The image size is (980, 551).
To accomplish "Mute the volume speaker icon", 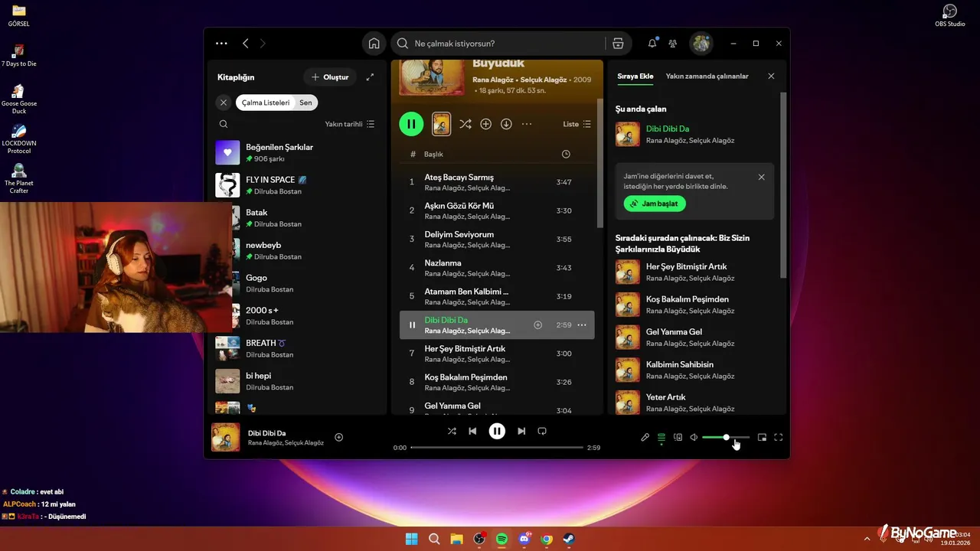I will 694,438.
